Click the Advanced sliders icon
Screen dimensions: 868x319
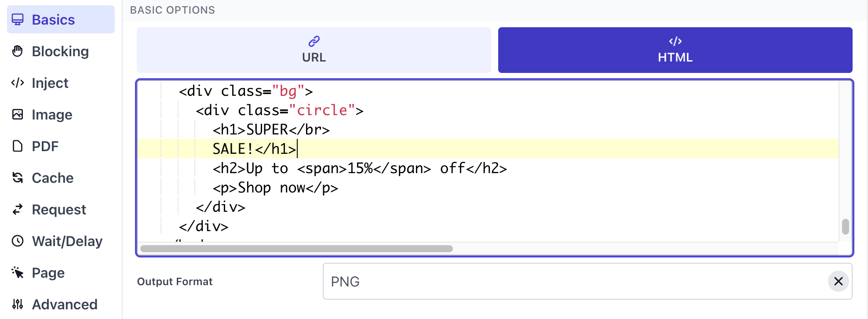(18, 304)
